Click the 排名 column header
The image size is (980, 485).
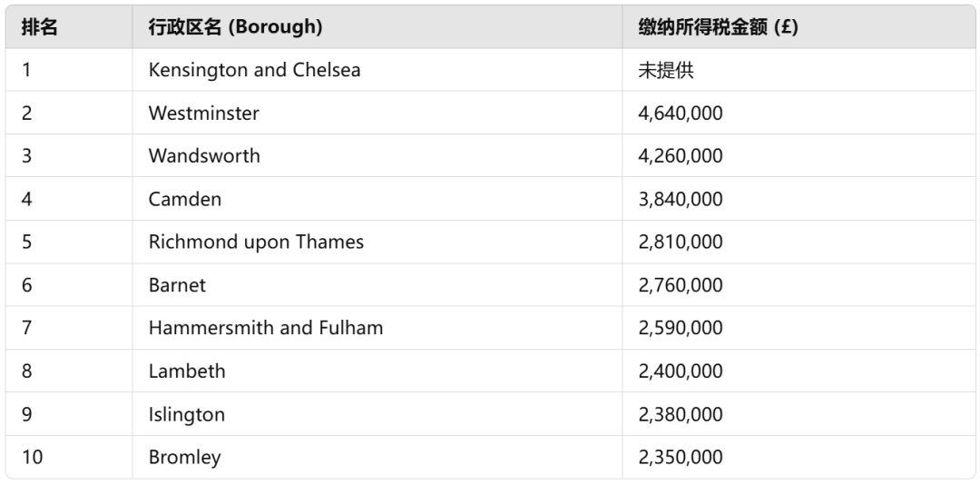pyautogui.click(x=69, y=27)
